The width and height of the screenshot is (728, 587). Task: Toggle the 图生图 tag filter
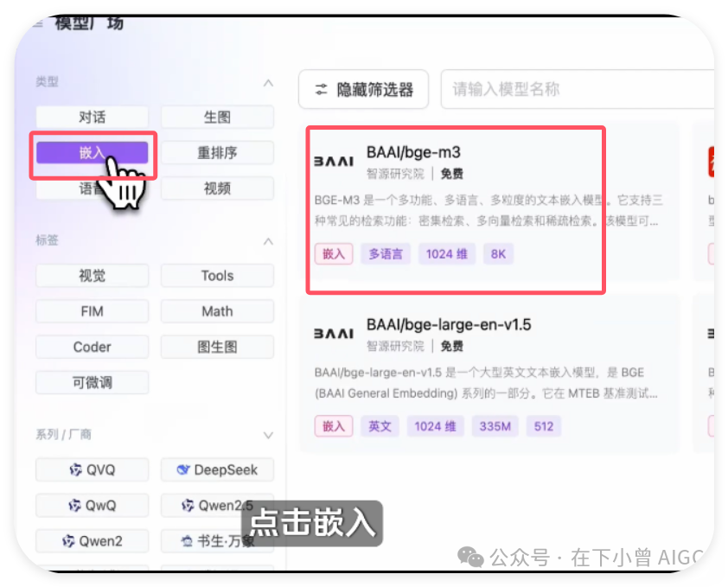(x=217, y=347)
